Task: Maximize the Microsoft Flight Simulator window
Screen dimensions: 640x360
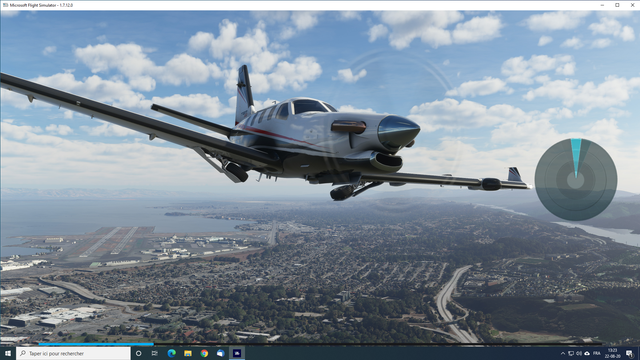Action: coord(617,5)
